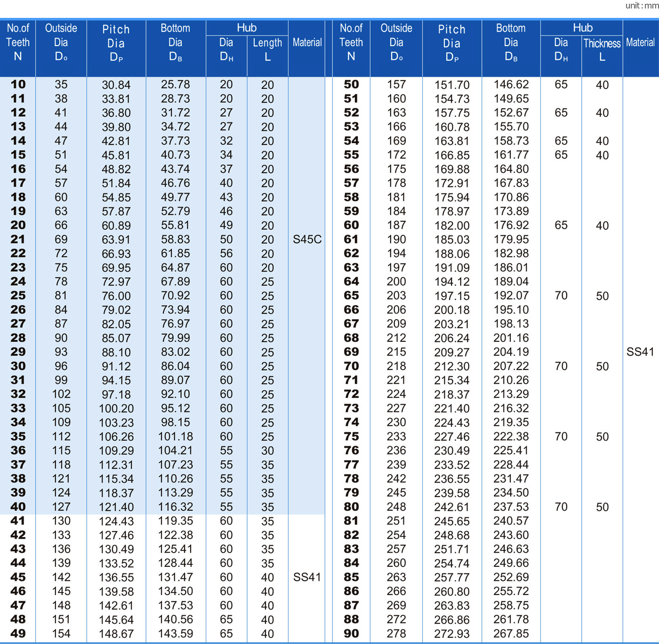Click teeth number 33 label
This screenshot has width=659, height=644.
[18, 408]
